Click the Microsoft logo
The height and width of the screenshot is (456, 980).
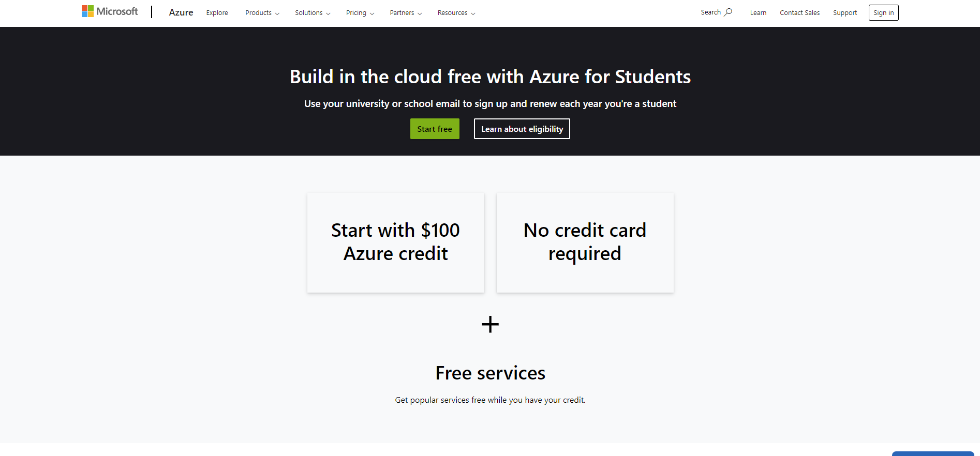pyautogui.click(x=110, y=11)
